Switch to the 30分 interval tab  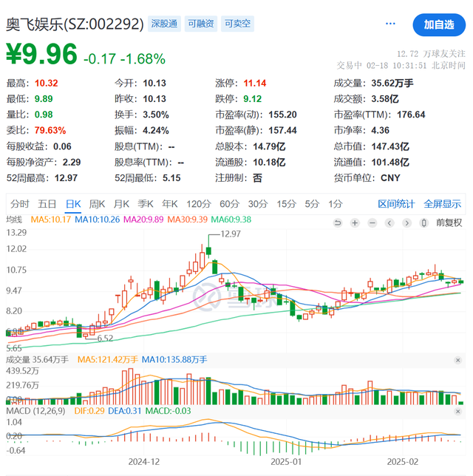coord(258,204)
